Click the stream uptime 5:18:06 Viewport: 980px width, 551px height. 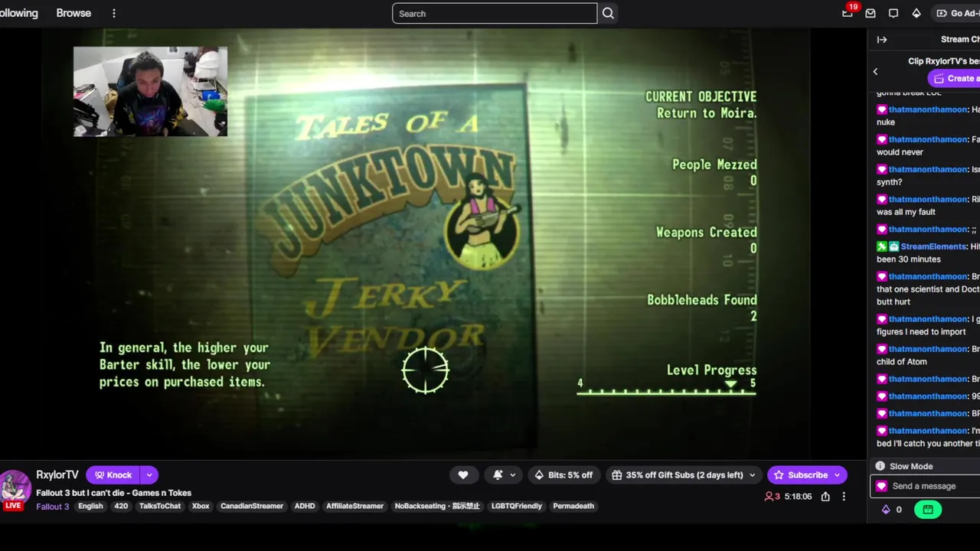798,497
